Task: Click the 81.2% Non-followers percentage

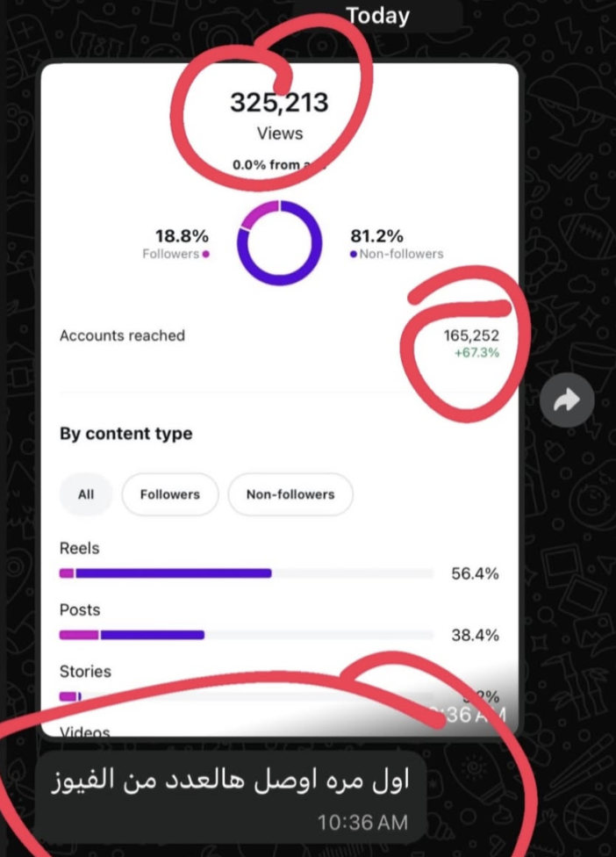Action: 376,236
